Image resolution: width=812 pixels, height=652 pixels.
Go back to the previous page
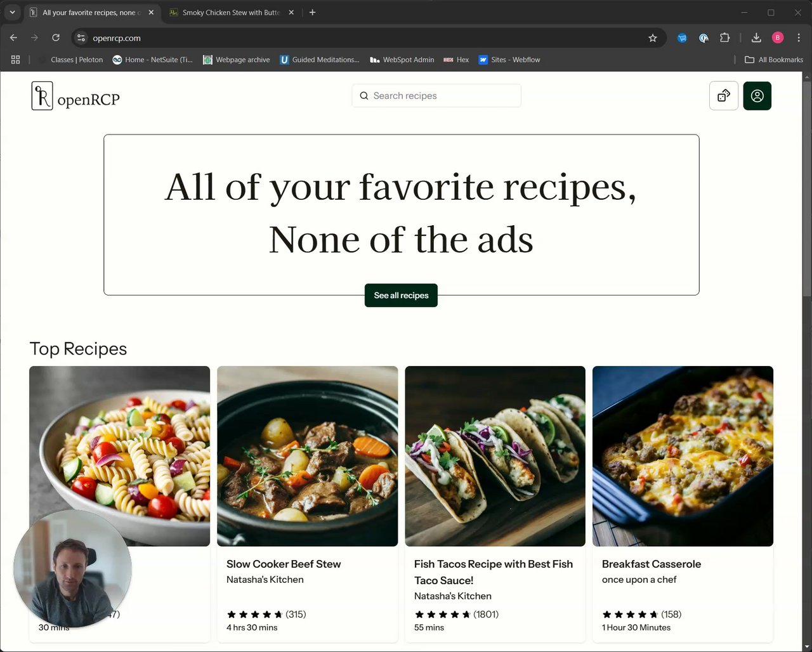(13, 38)
